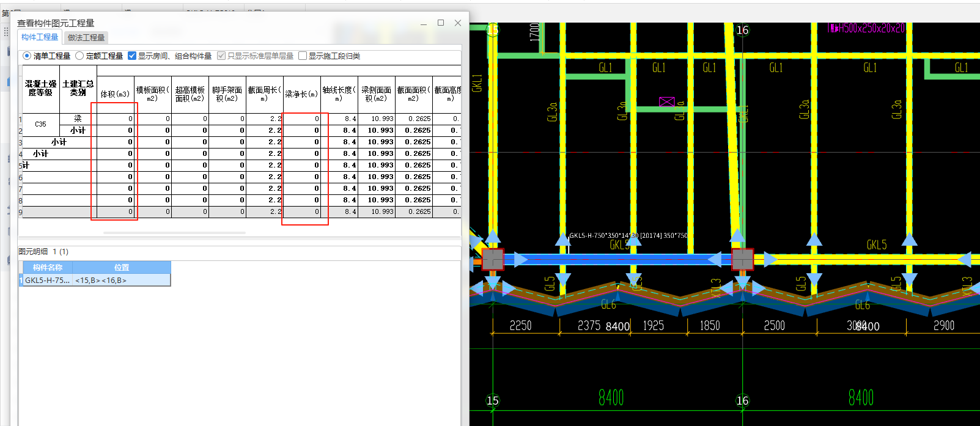Select the 定额工程量 radio option

(79, 56)
